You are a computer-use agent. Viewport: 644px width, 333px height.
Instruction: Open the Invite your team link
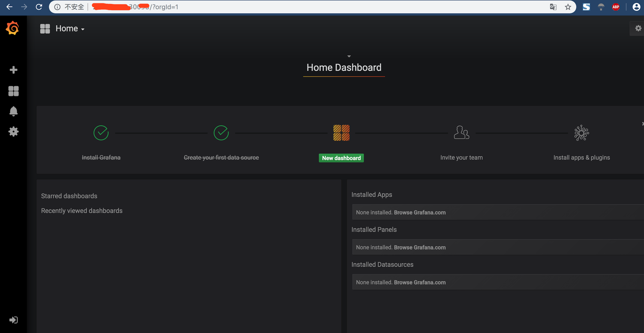tap(461, 158)
